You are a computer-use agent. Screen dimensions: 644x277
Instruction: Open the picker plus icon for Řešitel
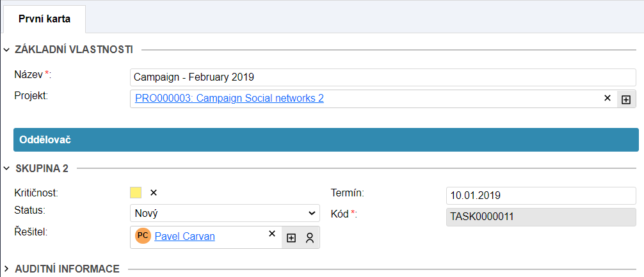(291, 237)
